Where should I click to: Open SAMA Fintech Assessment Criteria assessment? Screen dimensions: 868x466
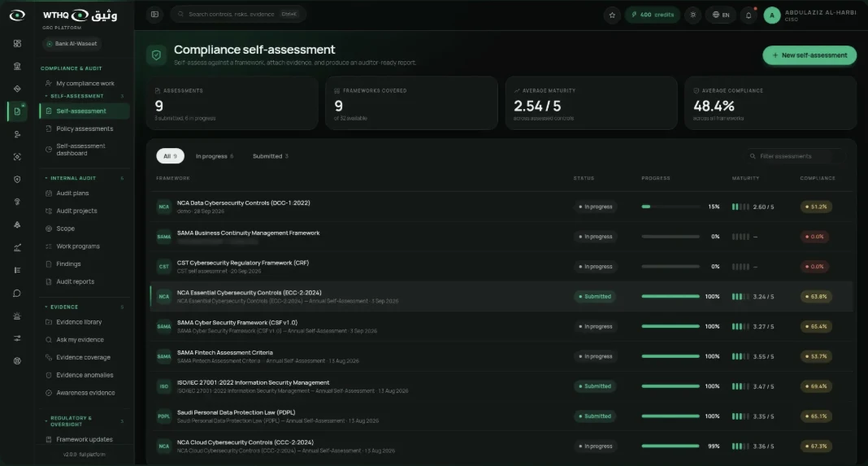click(501, 356)
